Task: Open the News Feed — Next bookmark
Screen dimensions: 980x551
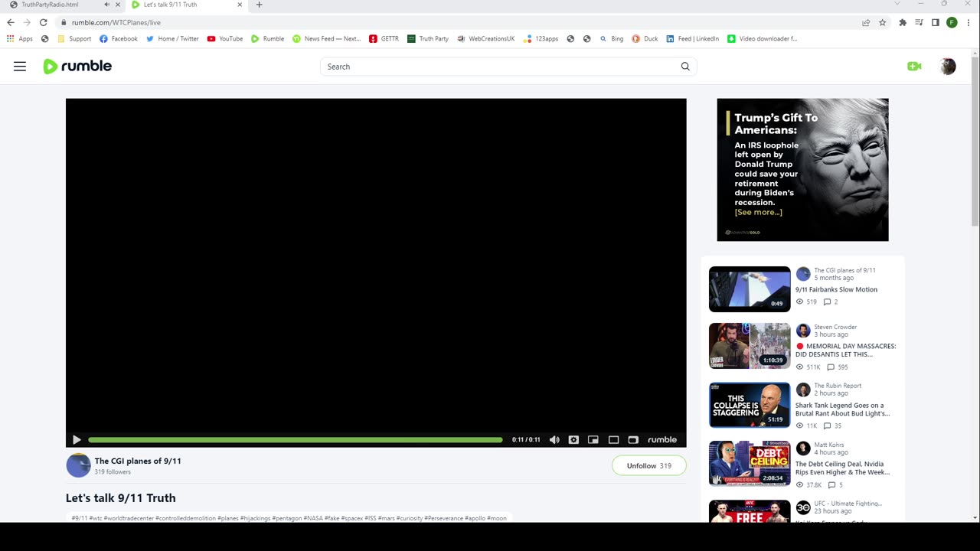Action: click(327, 39)
